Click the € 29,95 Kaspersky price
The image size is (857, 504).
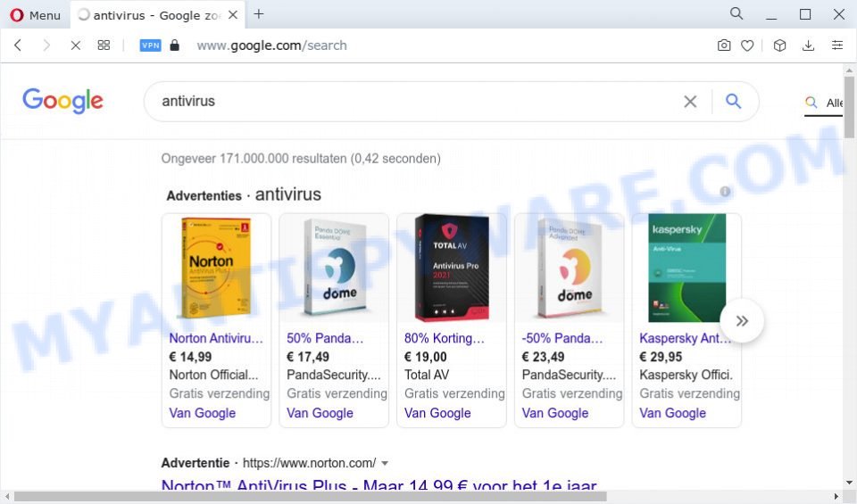click(661, 357)
